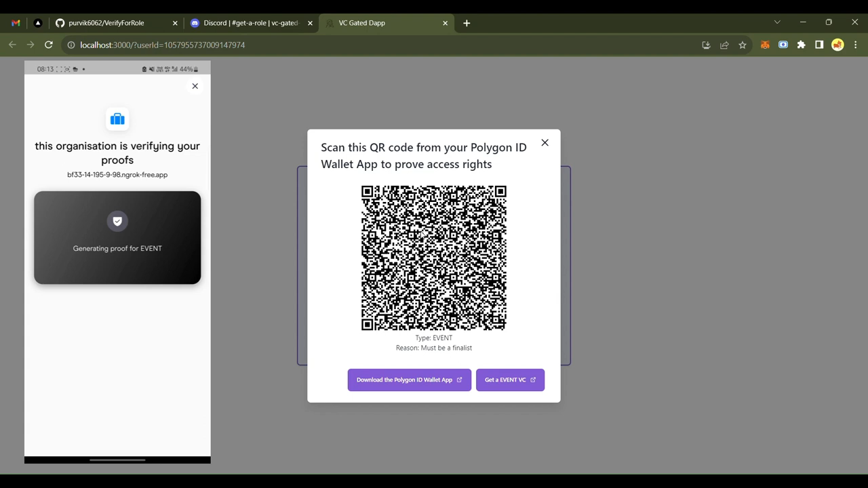
Task: Share this page icon
Action: (x=724, y=45)
